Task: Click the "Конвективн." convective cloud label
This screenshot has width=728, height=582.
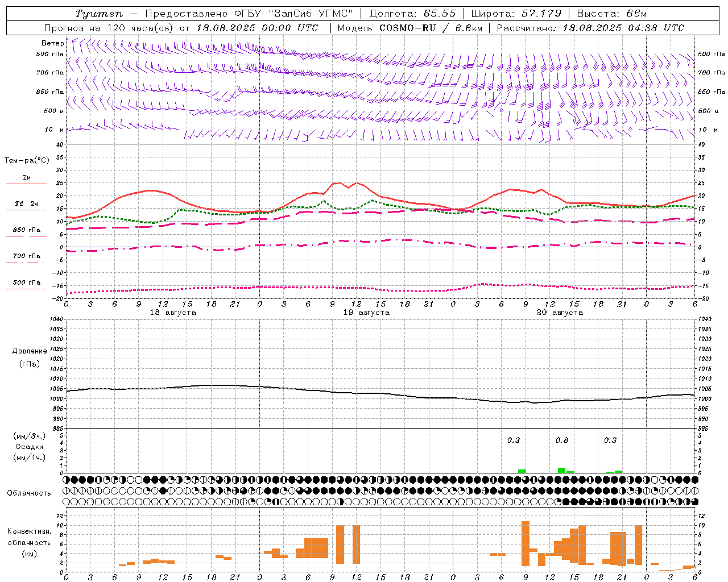Action: (x=30, y=531)
